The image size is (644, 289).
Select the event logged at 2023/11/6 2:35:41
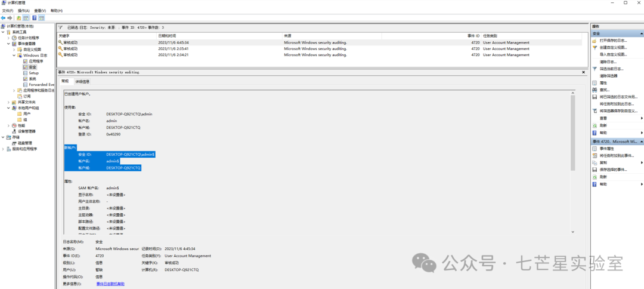point(320,48)
